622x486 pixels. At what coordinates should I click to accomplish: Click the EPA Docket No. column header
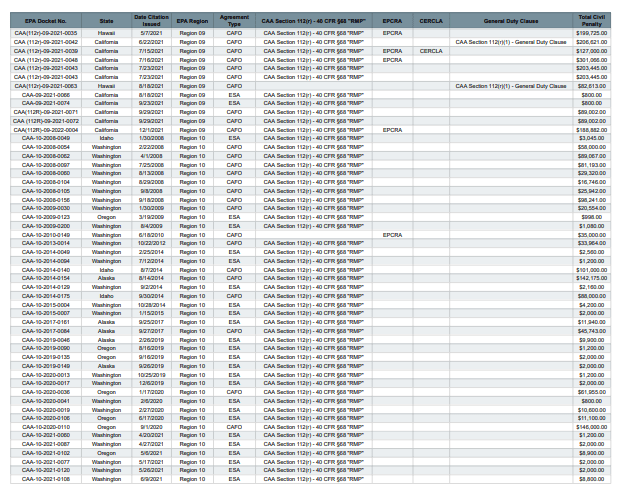coord(47,19)
